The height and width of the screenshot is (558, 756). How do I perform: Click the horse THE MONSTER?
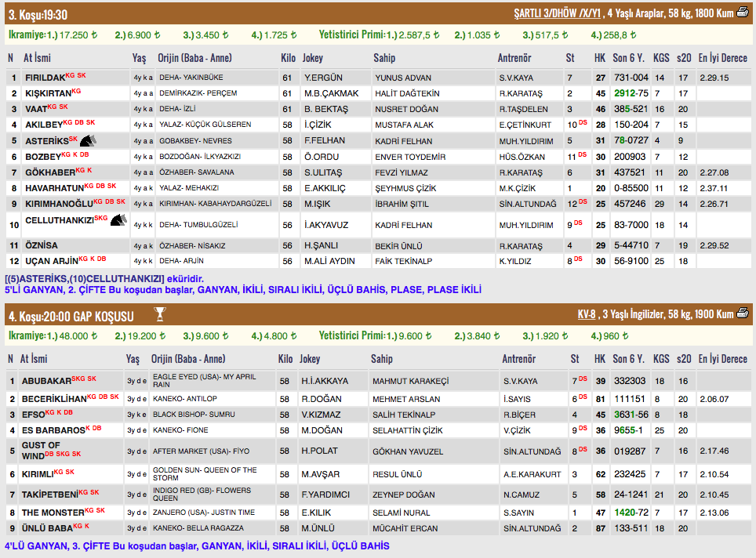click(x=53, y=513)
